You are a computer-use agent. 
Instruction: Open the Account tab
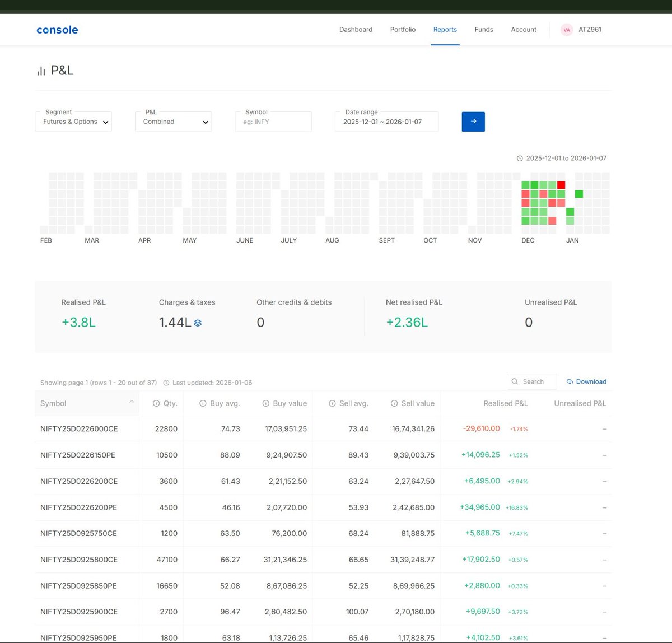tap(524, 30)
